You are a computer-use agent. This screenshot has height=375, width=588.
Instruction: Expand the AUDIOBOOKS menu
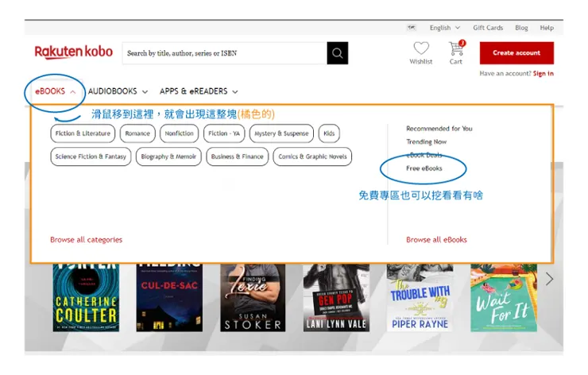118,91
